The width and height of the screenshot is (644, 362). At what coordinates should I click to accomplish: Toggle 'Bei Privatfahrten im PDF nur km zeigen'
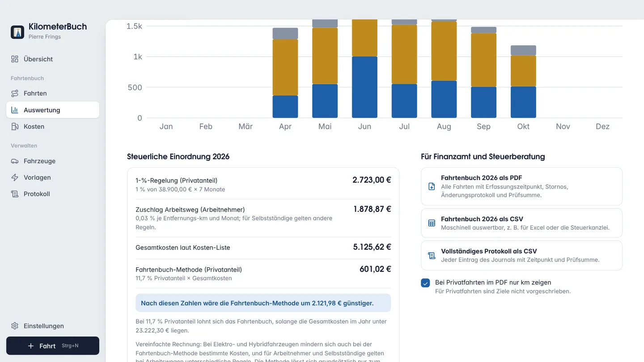pyautogui.click(x=425, y=283)
